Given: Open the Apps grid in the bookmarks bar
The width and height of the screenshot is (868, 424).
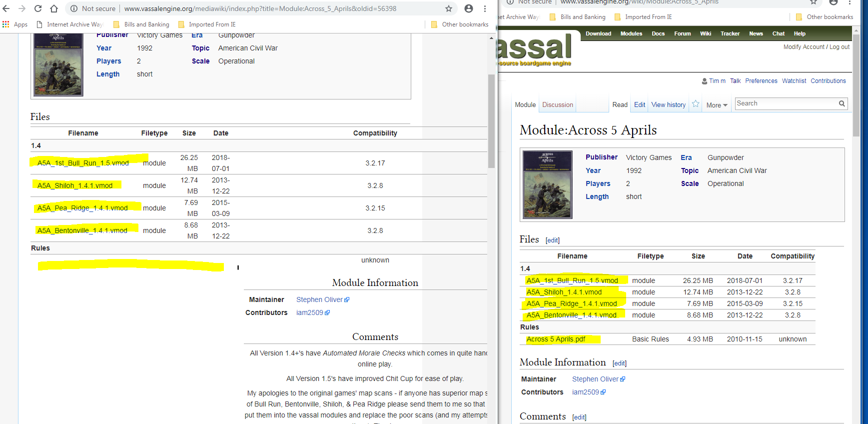Looking at the screenshot, I should pyautogui.click(x=15, y=24).
